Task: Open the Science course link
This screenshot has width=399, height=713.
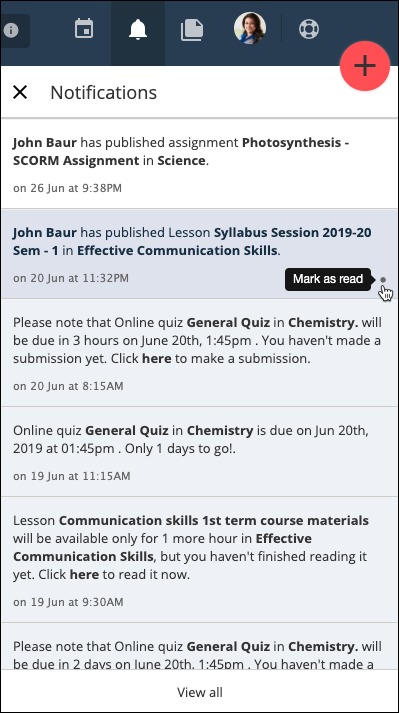Action: click(x=181, y=161)
